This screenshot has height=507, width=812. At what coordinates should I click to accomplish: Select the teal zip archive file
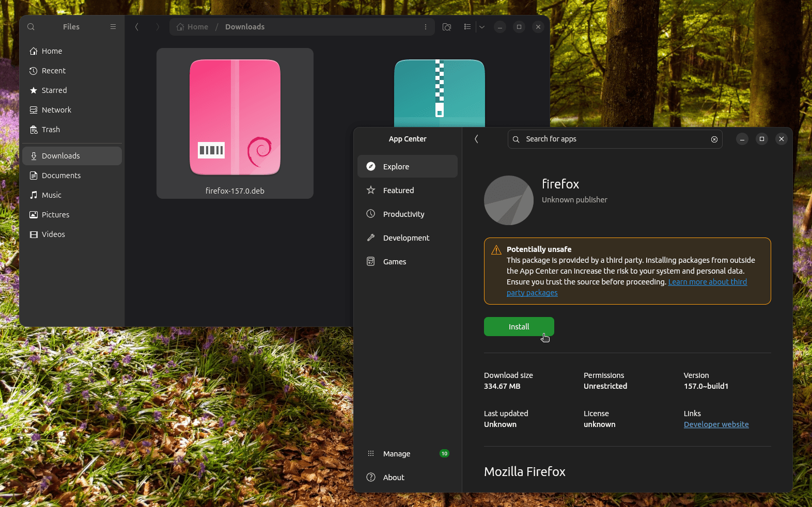[x=440, y=93]
